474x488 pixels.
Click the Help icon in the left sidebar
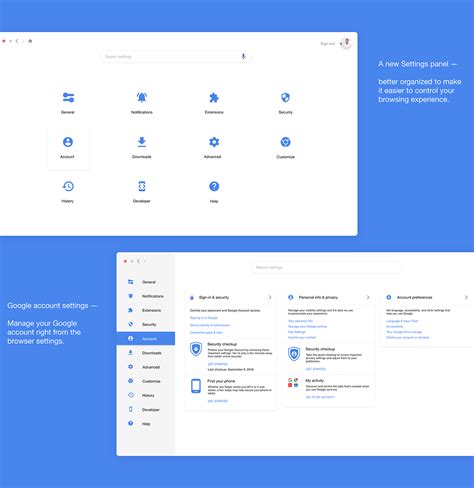[131, 423]
